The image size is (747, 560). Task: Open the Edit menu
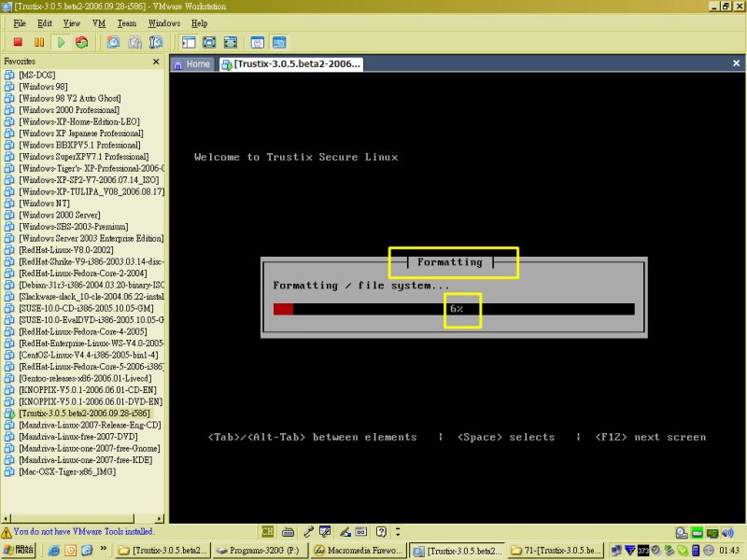click(45, 23)
